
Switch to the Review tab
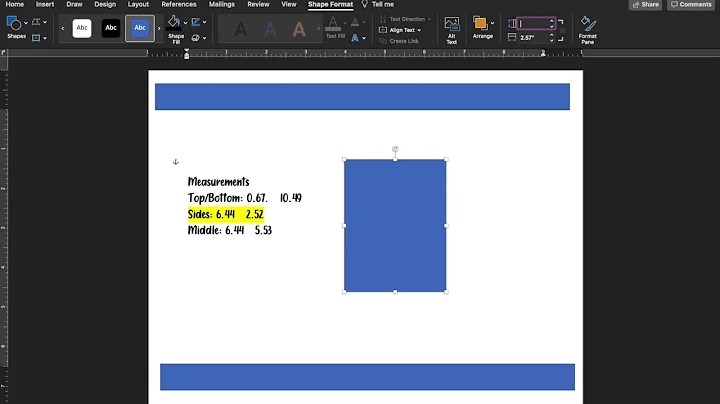pos(258,4)
